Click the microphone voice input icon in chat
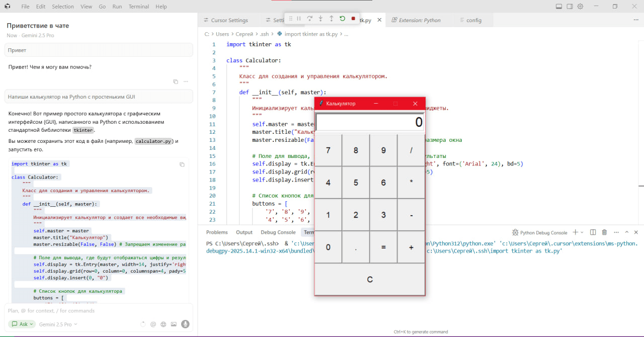The image size is (644, 337). 185,324
